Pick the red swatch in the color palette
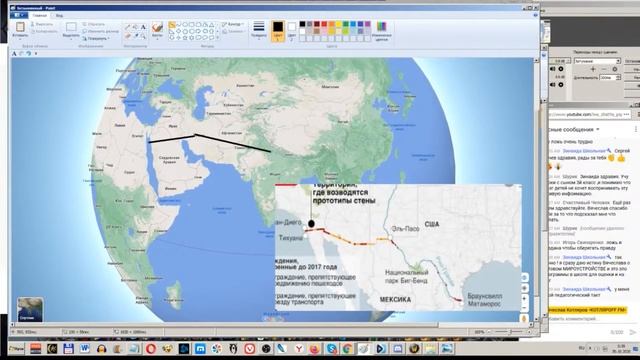This screenshot has width=640, height=360. 324,24
